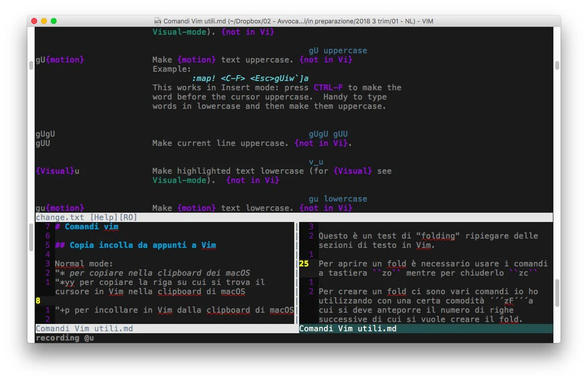Image resolution: width=588 pixels, height=382 pixels.
Task: Click the 'Normal mode:' line
Action: 84,264
